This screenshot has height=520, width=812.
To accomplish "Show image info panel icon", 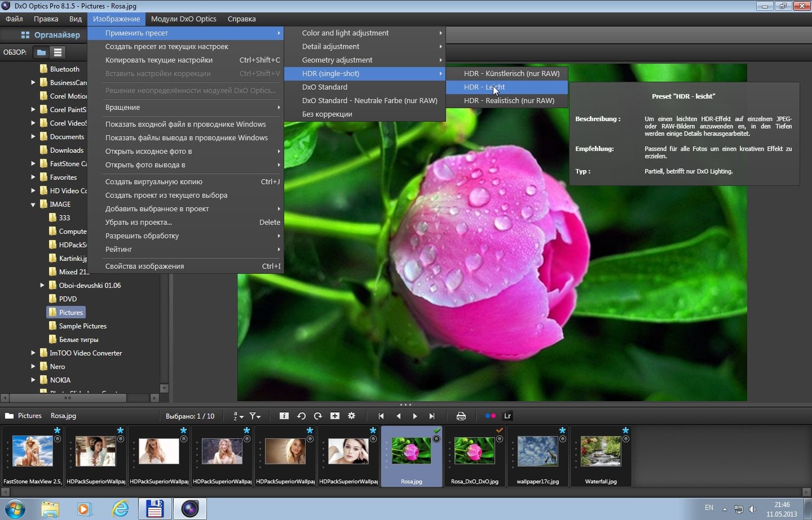I will (x=284, y=416).
